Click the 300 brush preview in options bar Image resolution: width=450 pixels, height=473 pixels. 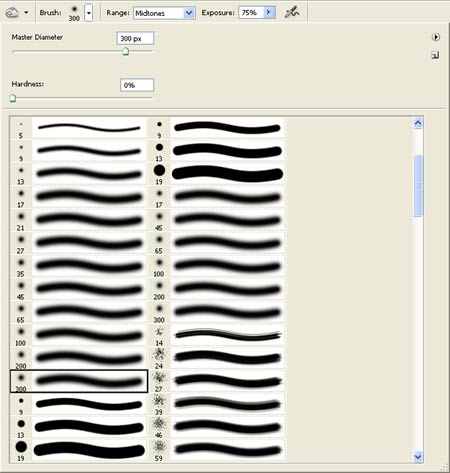coord(74,13)
